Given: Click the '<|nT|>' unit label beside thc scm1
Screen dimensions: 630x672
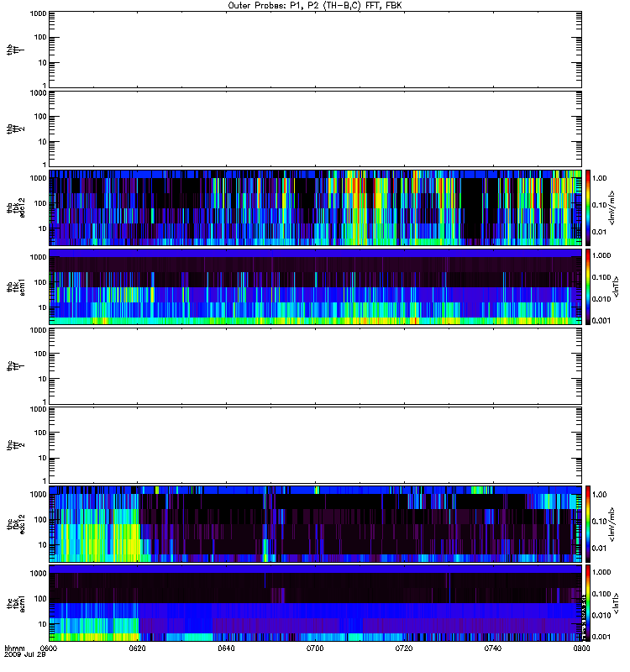Looking at the screenshot, I should [x=617, y=603].
